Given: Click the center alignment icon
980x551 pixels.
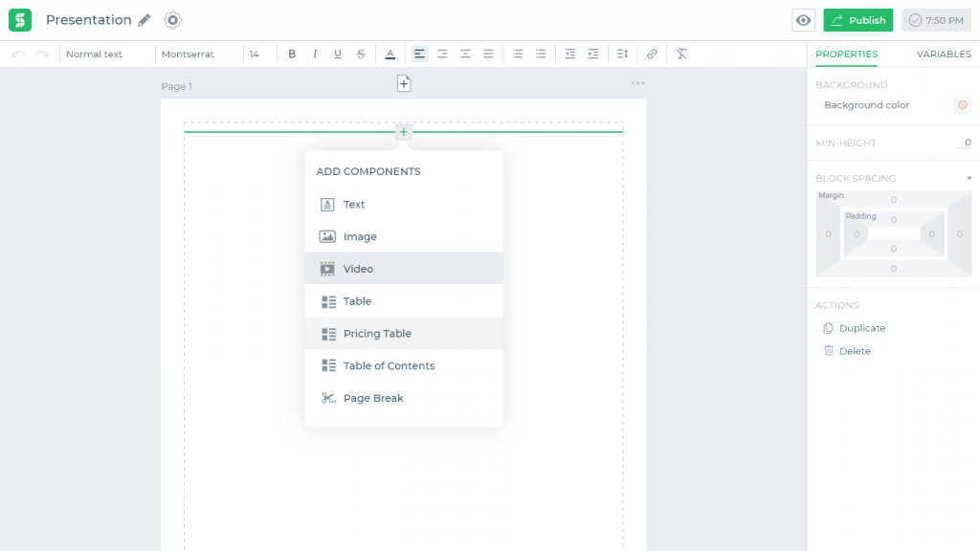Looking at the screenshot, I should click(442, 54).
